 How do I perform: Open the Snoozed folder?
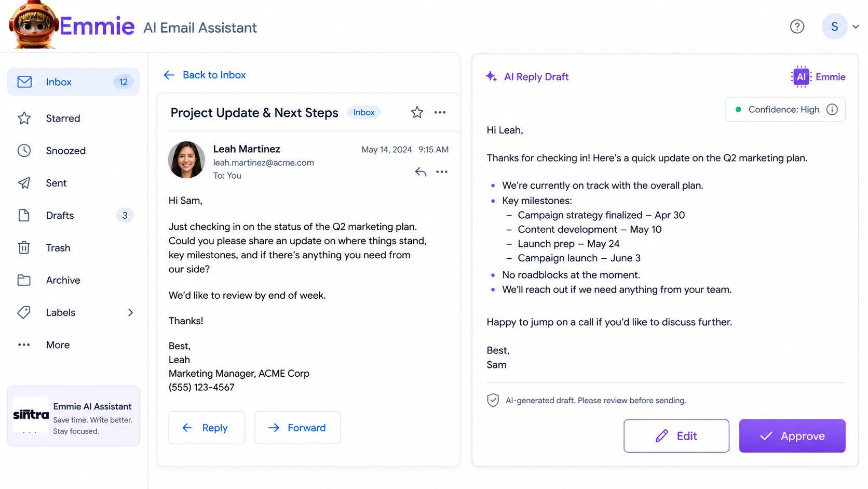point(73,151)
